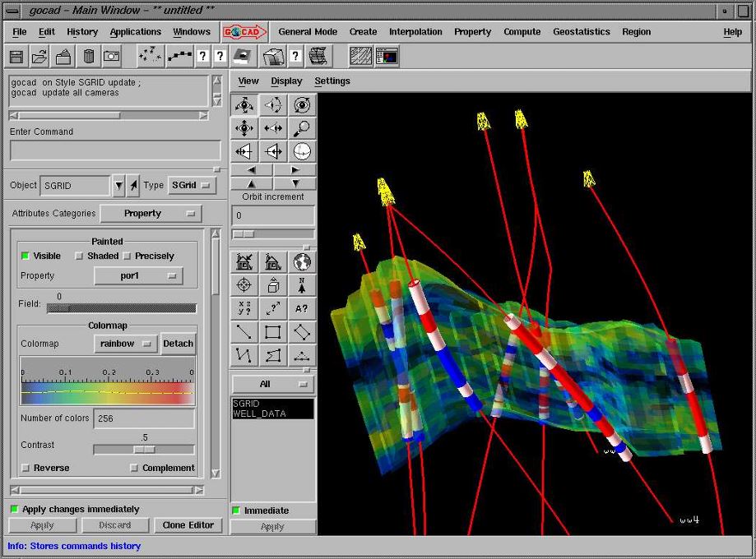Enable the Shaded checkbox
Viewport: 756px width, 559px height.
point(79,256)
